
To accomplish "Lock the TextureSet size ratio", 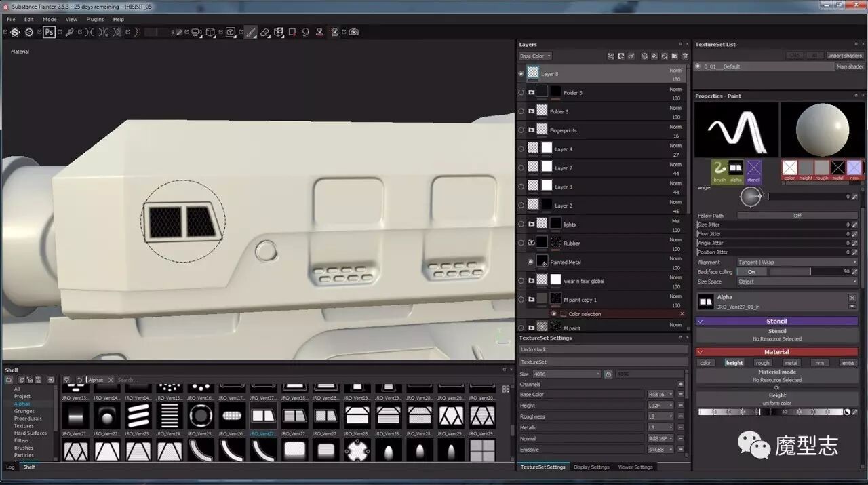I will [x=608, y=374].
